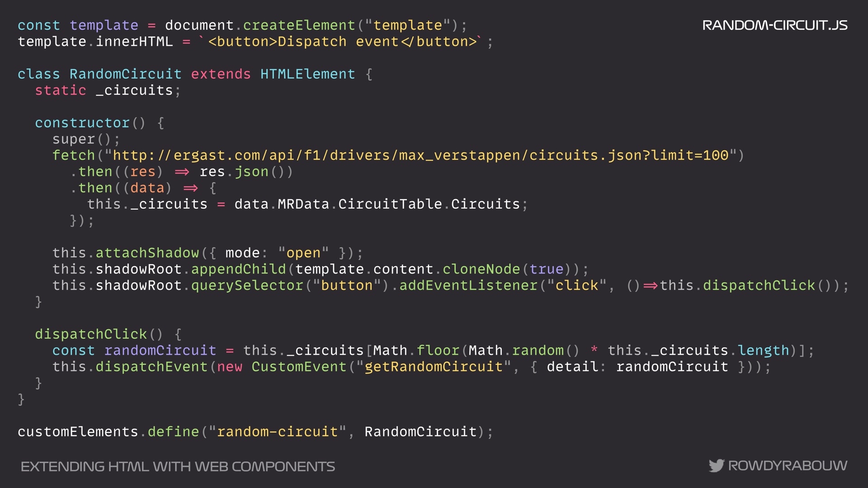Click the static keyword
The image size is (868, 488).
(x=61, y=90)
